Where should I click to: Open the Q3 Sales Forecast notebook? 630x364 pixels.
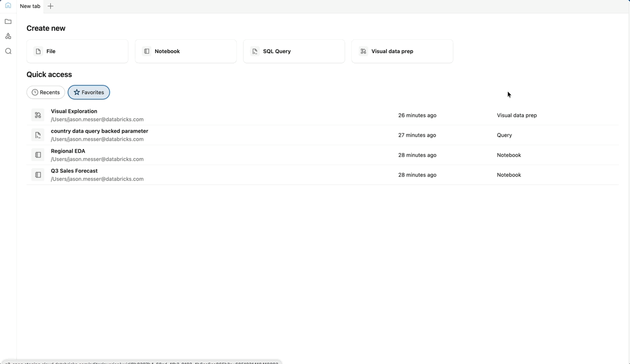74,171
